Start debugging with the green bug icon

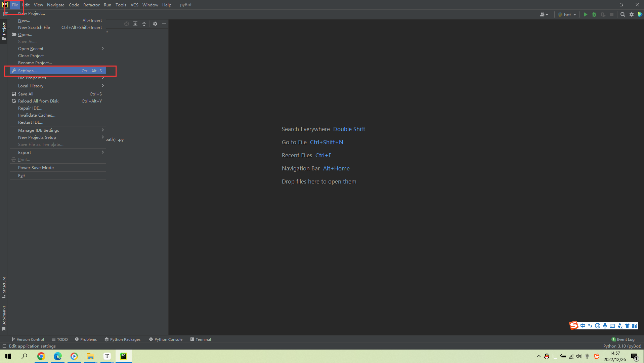click(x=594, y=14)
